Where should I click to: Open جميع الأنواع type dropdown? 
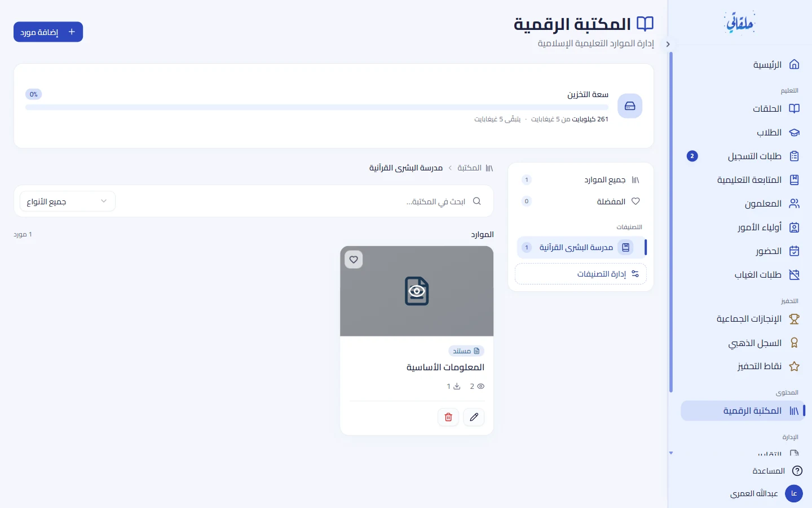pos(68,202)
